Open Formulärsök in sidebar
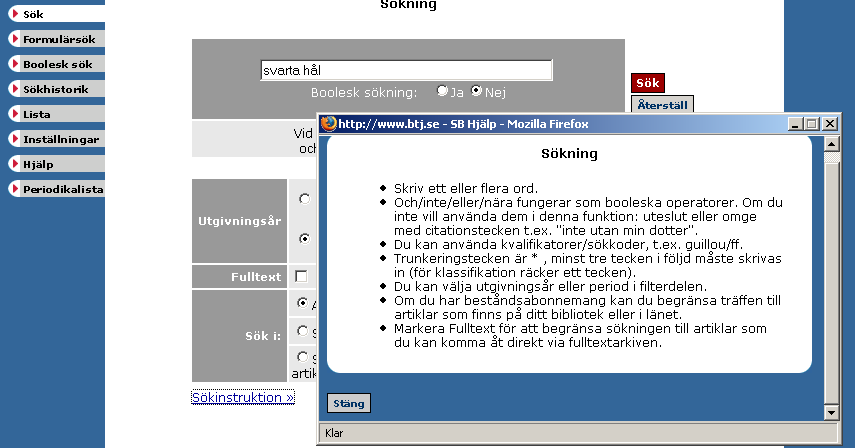The image size is (855, 448). click(56, 39)
